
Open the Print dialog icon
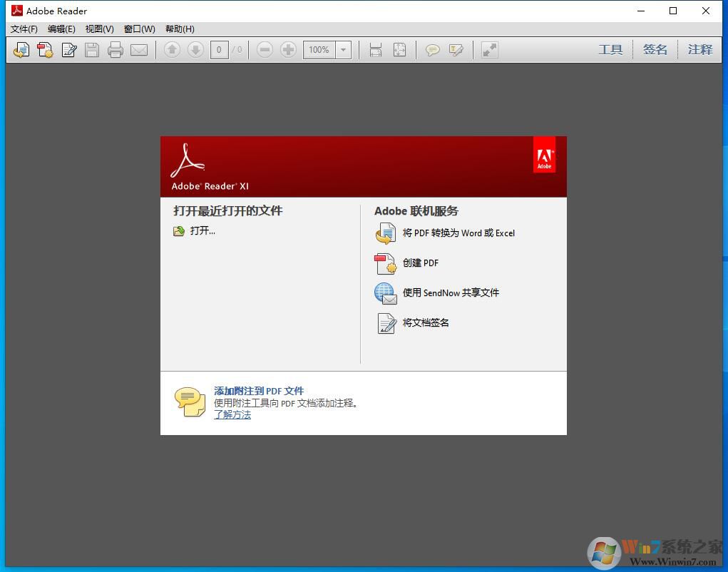coord(115,49)
